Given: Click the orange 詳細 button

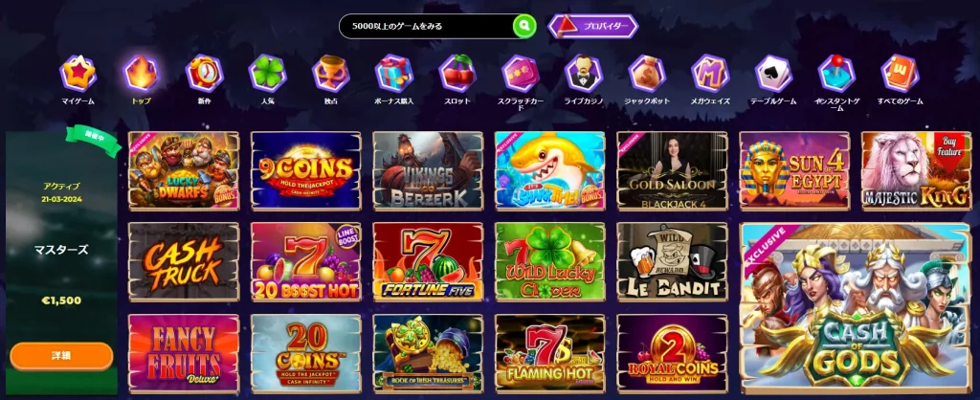Looking at the screenshot, I should (61, 356).
